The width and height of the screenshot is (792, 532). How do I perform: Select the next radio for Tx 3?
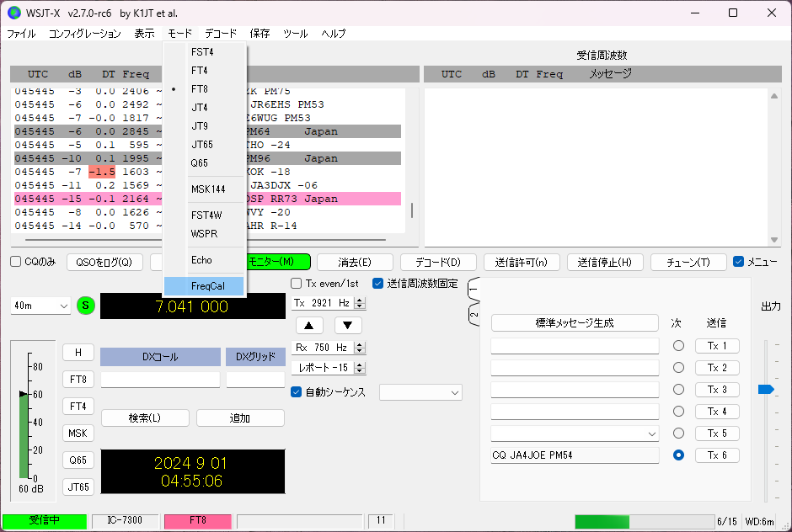point(678,390)
